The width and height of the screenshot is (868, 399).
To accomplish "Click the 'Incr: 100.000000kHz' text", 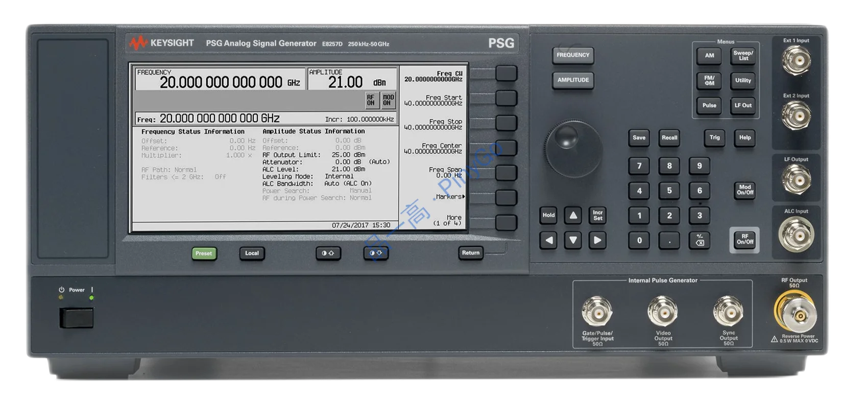I will pos(359,120).
